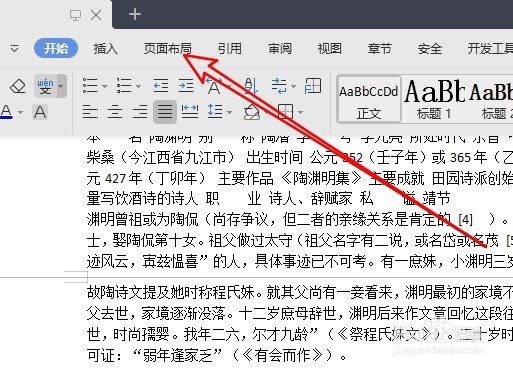Switch to the 开发工具 tab

coord(490,49)
